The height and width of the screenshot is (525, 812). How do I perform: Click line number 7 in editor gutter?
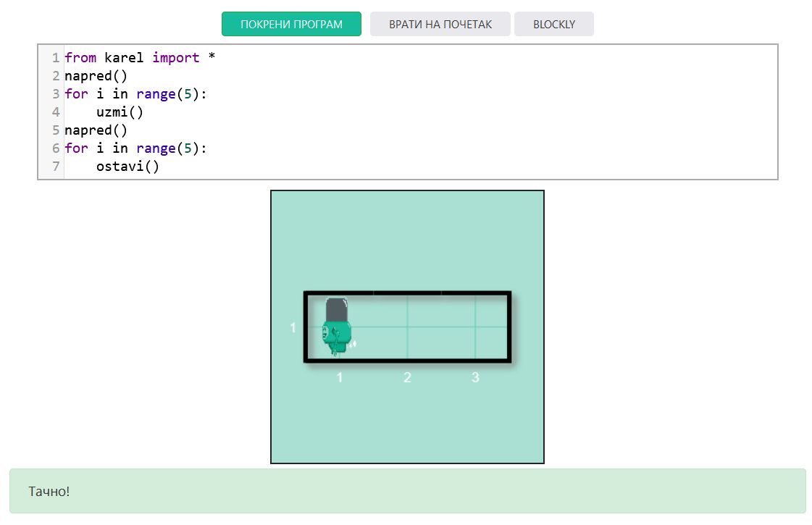(x=56, y=167)
